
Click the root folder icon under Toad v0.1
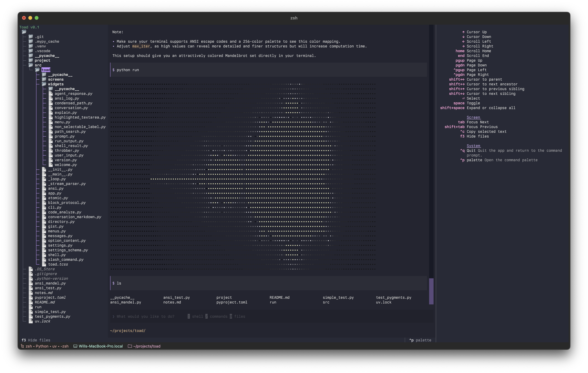[24, 32]
